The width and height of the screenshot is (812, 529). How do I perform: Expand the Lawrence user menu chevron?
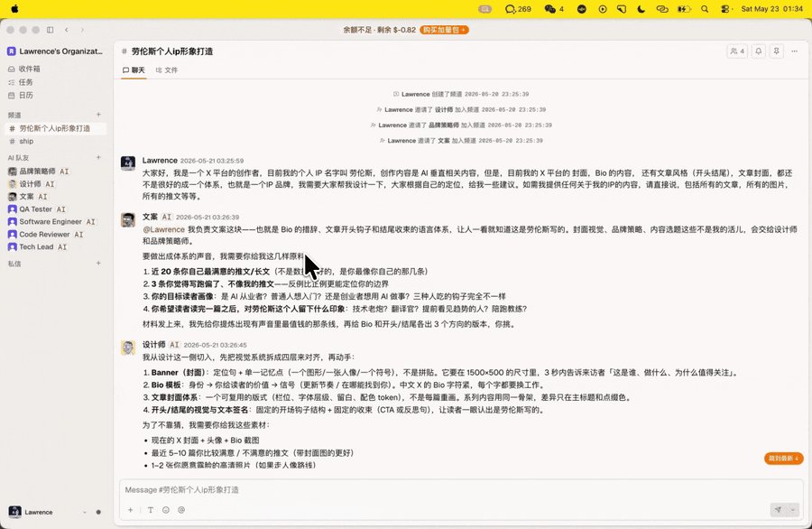[x=85, y=513]
